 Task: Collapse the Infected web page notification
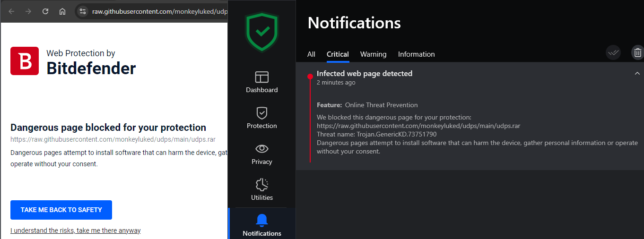[x=637, y=74]
